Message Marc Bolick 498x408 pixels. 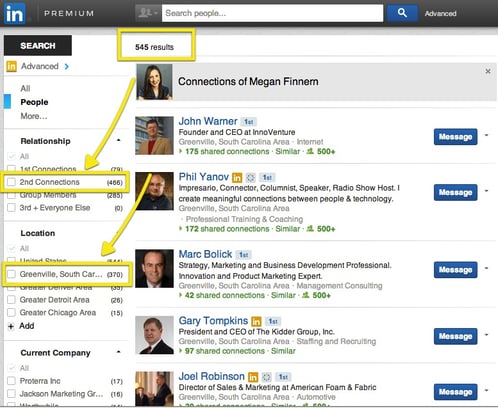click(x=455, y=270)
